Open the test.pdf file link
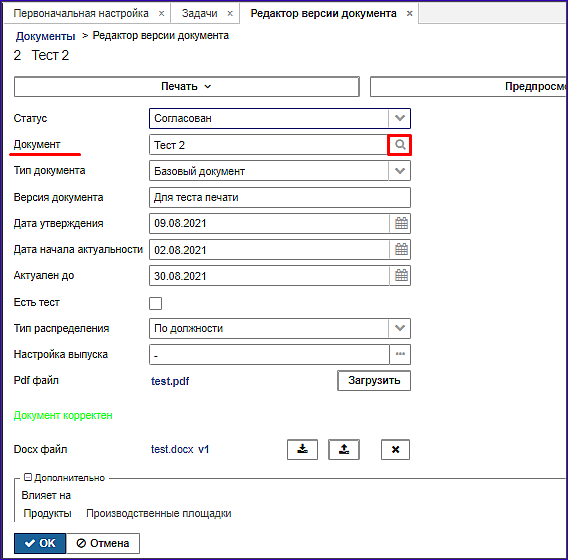Image resolution: width=568 pixels, height=560 pixels. [170, 381]
